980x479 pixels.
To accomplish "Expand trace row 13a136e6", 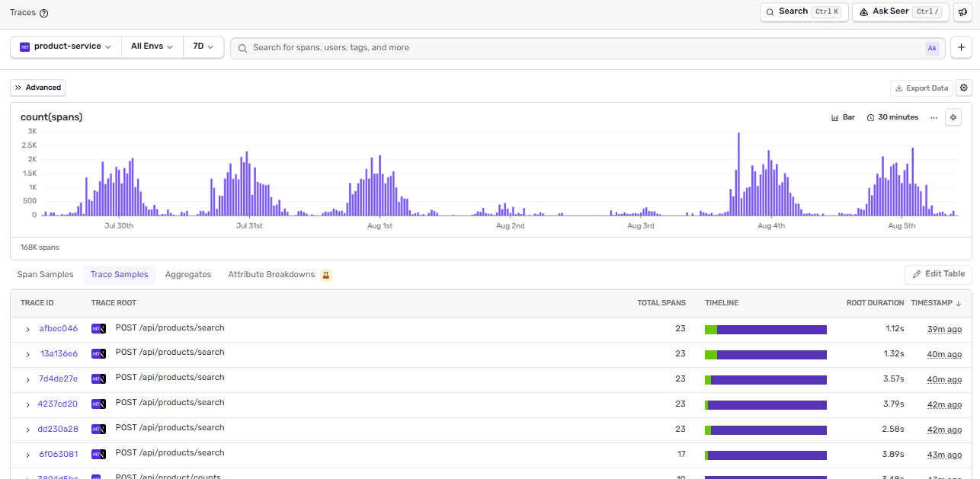I will [x=27, y=355].
